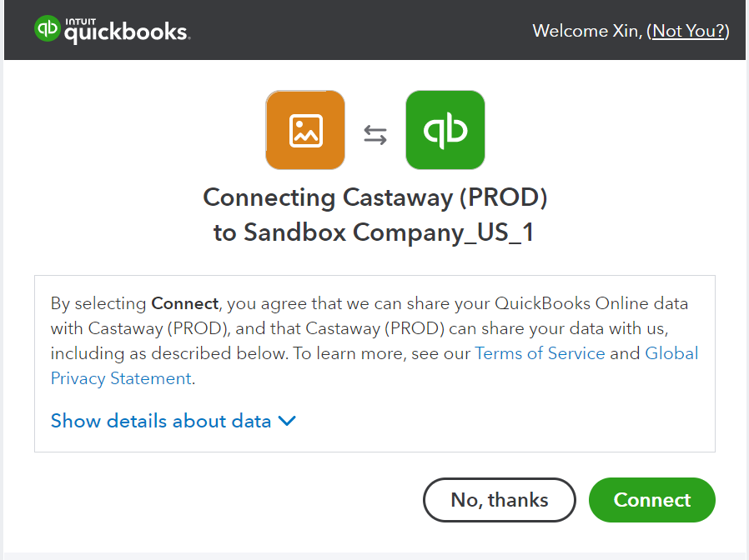
Task: Click the chevron next to Show details about data
Action: point(286,422)
